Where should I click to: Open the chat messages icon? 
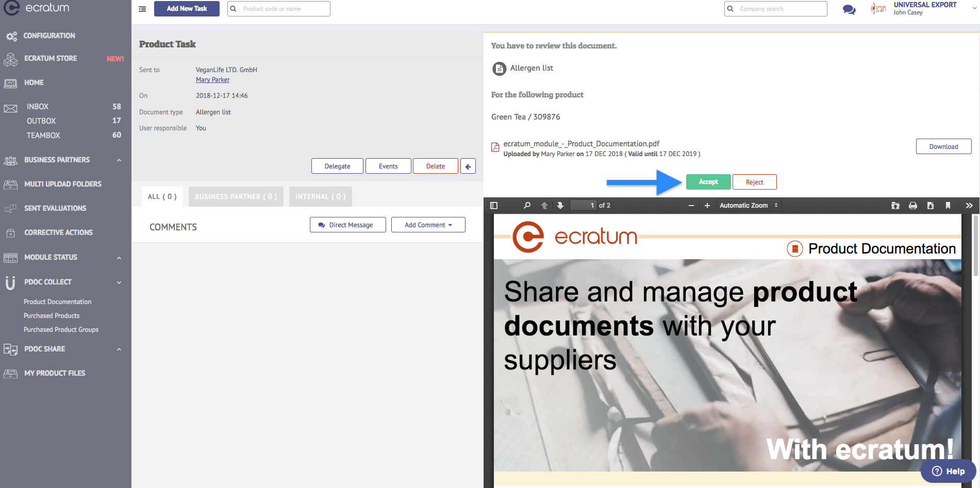[x=849, y=9]
